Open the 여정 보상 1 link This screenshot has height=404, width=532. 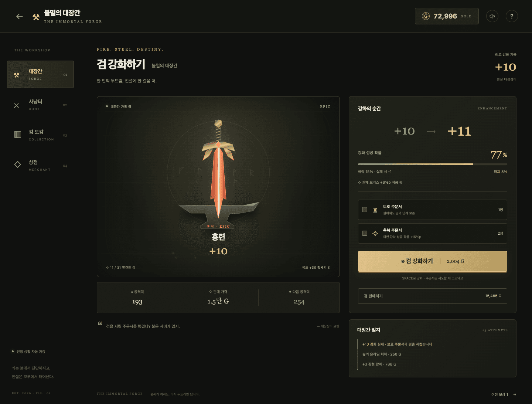504,395
